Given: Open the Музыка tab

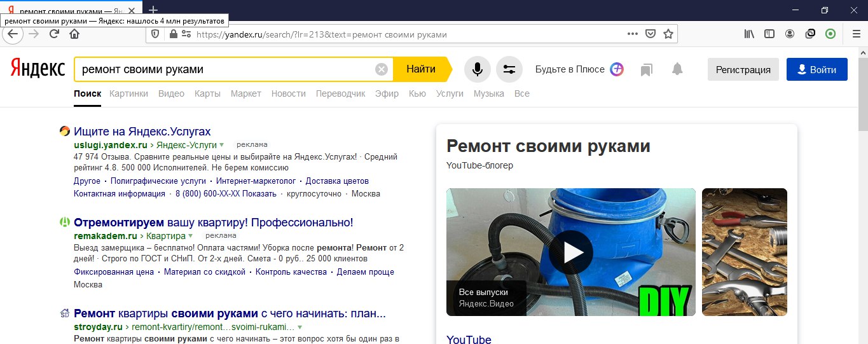Looking at the screenshot, I should (x=489, y=93).
